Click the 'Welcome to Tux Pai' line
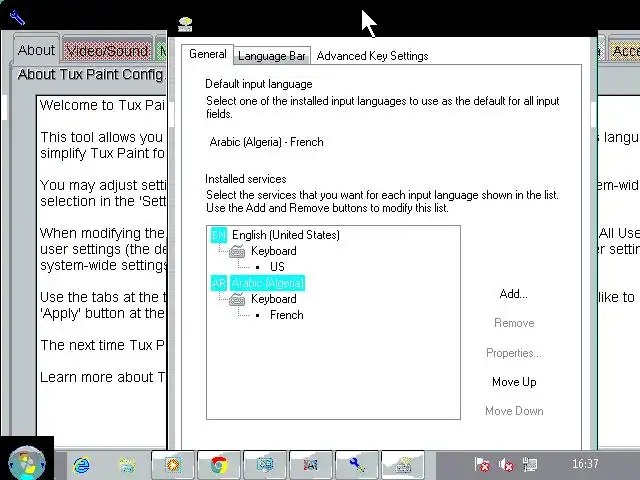Screen dimensions: 640x480 pos(102,105)
